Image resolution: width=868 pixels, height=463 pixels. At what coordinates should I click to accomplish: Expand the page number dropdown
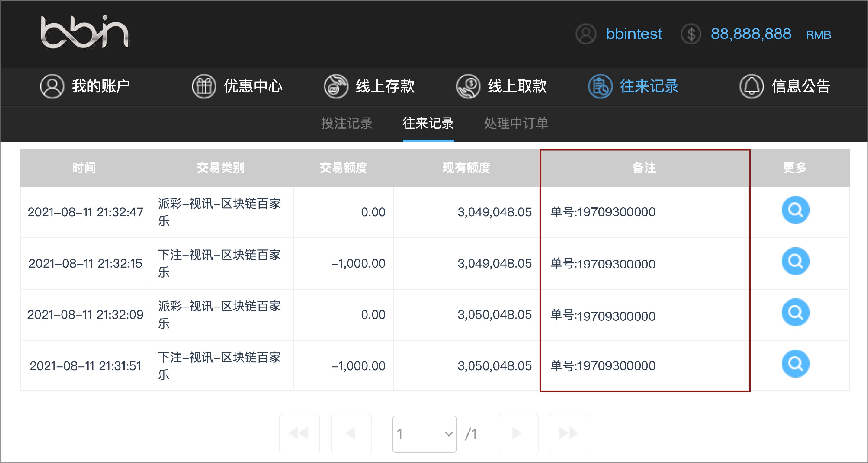tap(424, 434)
